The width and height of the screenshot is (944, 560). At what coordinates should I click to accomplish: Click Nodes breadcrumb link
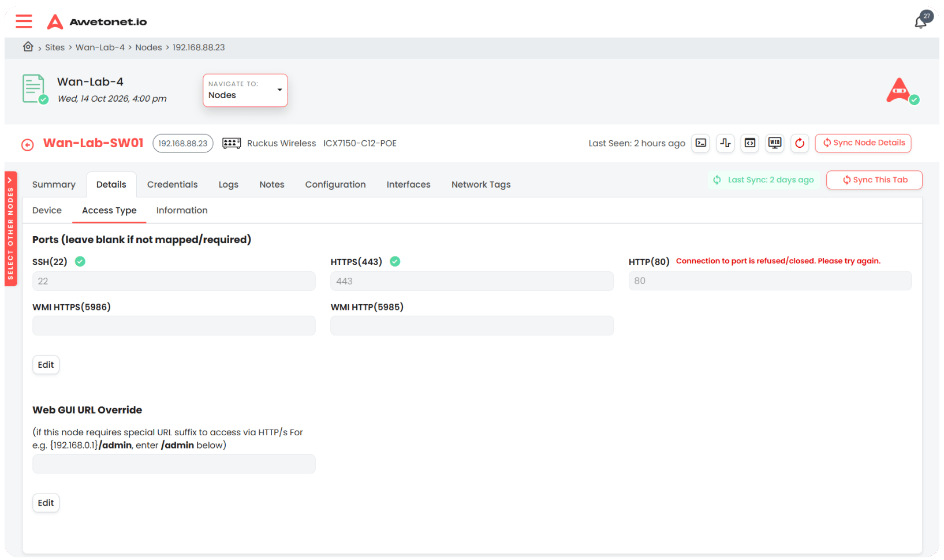point(148,47)
